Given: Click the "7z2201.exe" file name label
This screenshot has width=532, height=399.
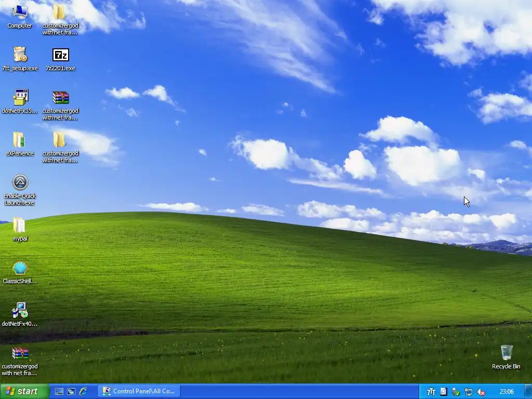Looking at the screenshot, I should 60,68.
